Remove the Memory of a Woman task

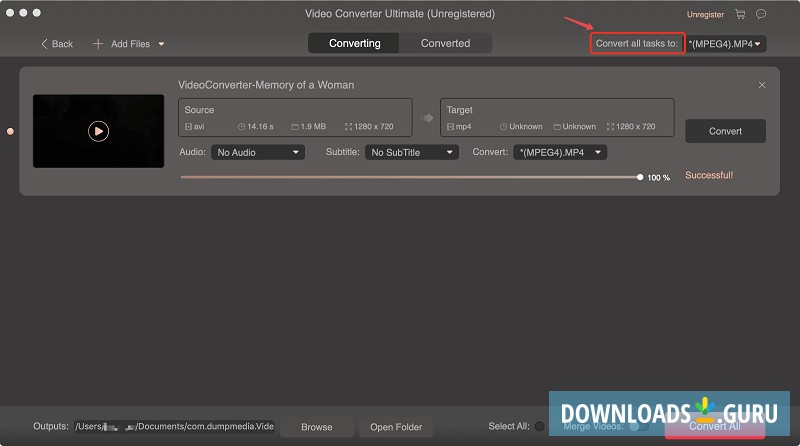pyautogui.click(x=762, y=85)
